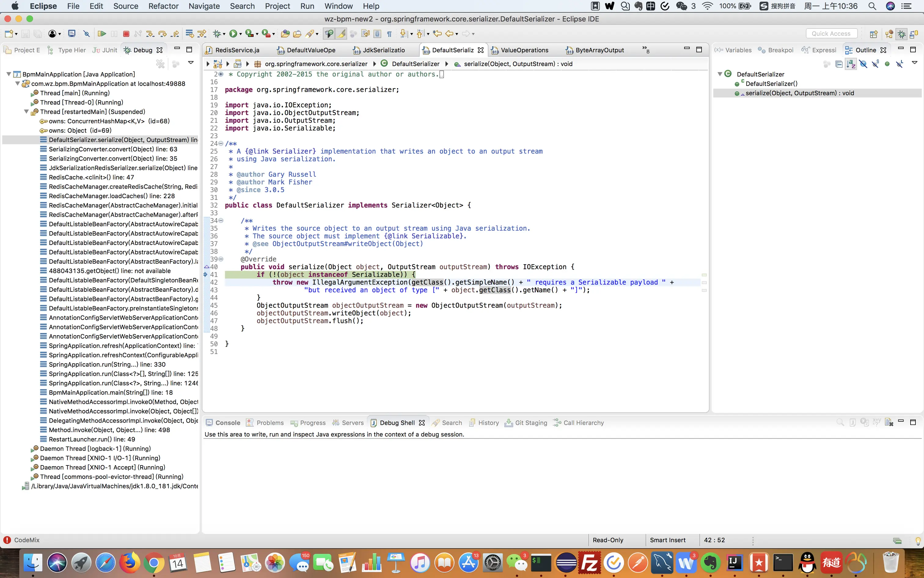The image size is (924, 578).
Task: Click the Step Into toolbar icon
Action: (150, 34)
